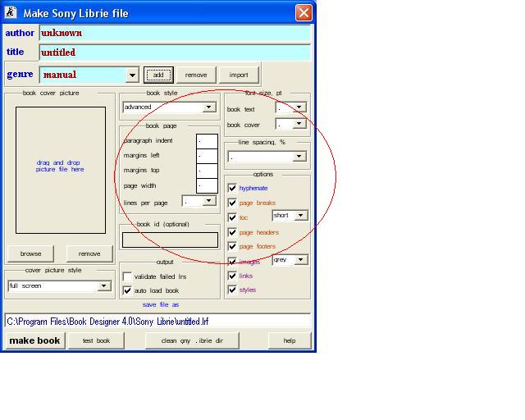This screenshot has height=420, width=525.
Task: Open the line spacing dropdown
Action: click(x=299, y=157)
